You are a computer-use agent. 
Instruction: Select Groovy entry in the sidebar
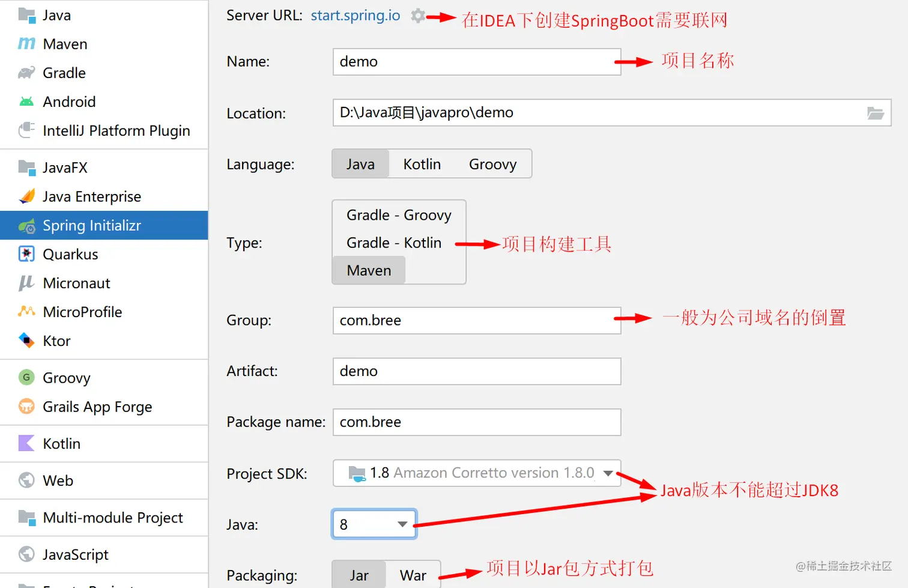tap(104, 378)
